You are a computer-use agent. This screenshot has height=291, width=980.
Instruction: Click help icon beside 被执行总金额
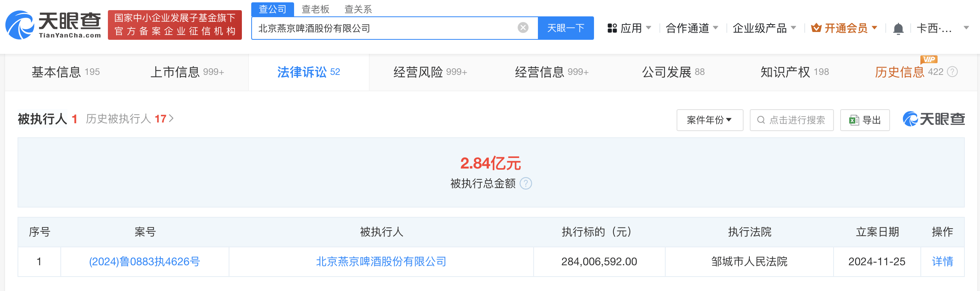click(x=526, y=183)
